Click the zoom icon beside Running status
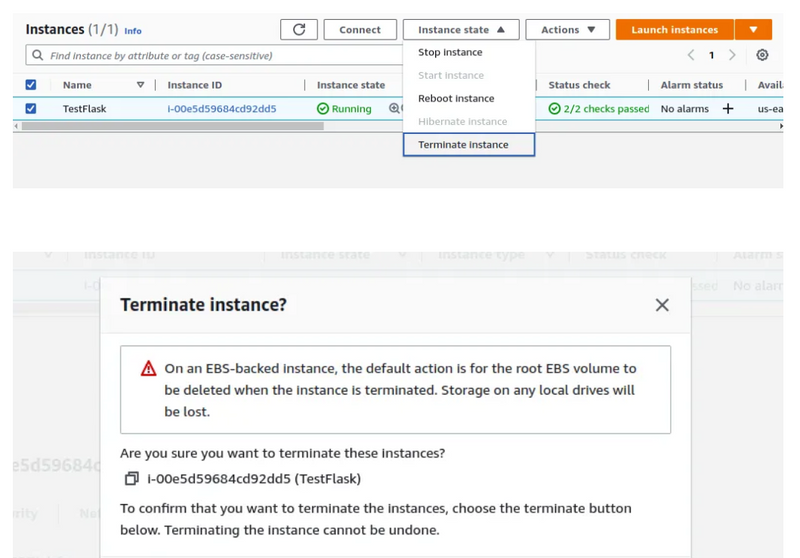This screenshot has height=558, width=800. pos(394,108)
